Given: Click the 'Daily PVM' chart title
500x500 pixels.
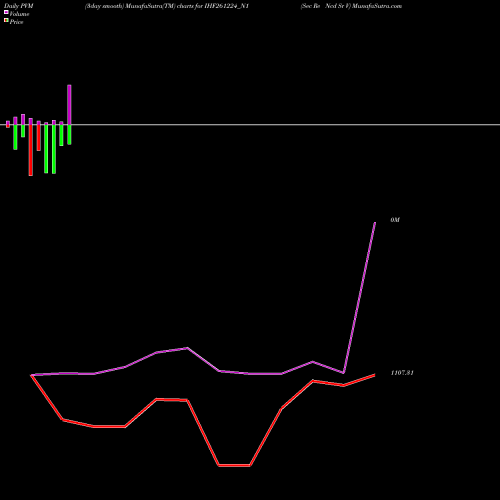Looking at the screenshot, I should click(x=19, y=6).
